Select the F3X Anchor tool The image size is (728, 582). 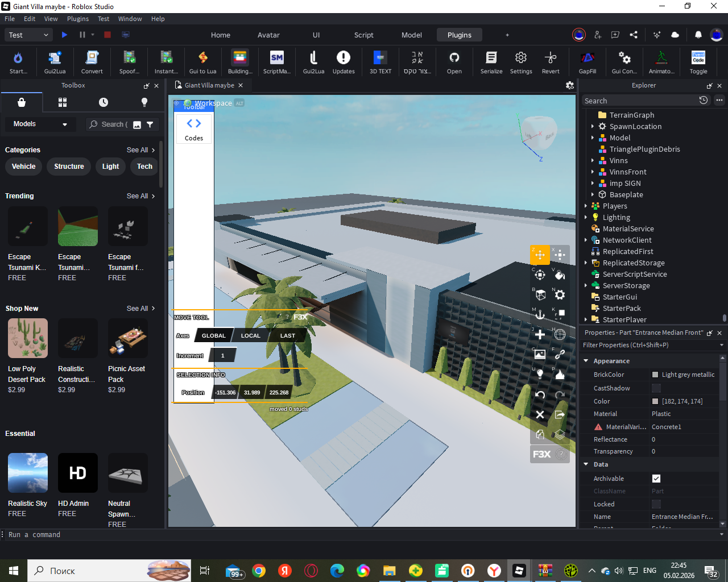pos(540,314)
